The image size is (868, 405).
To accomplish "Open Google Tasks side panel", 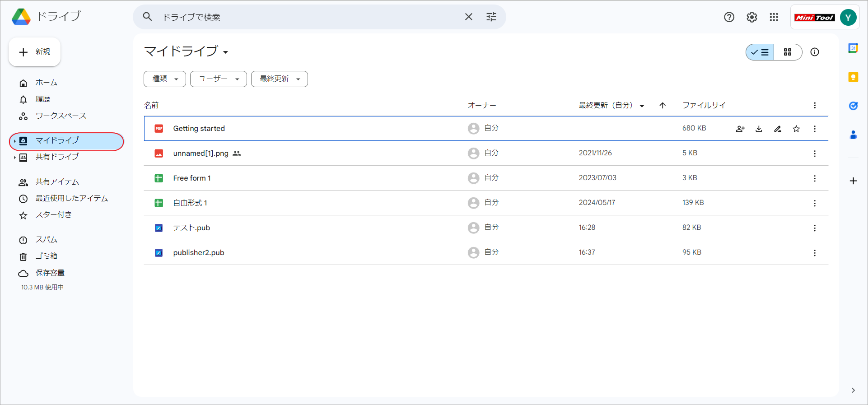I will (x=853, y=106).
